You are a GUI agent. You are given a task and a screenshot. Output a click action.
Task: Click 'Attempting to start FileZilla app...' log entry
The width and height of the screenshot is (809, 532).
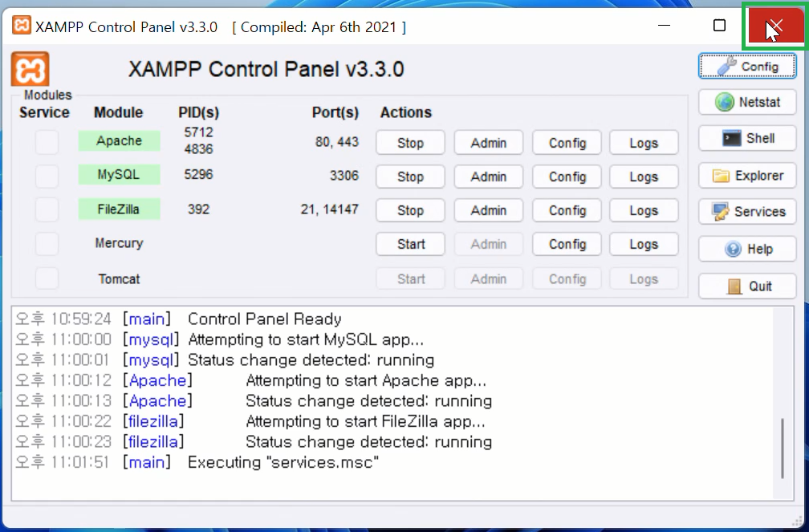365,421
